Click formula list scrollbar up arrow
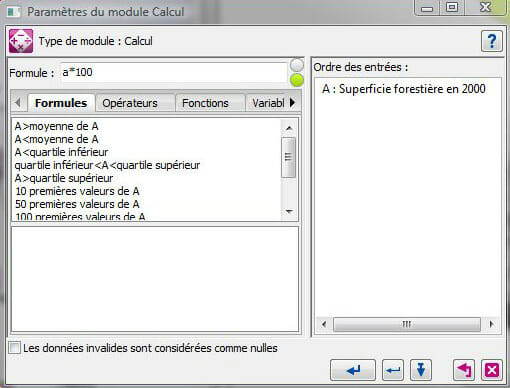 pyautogui.click(x=289, y=128)
